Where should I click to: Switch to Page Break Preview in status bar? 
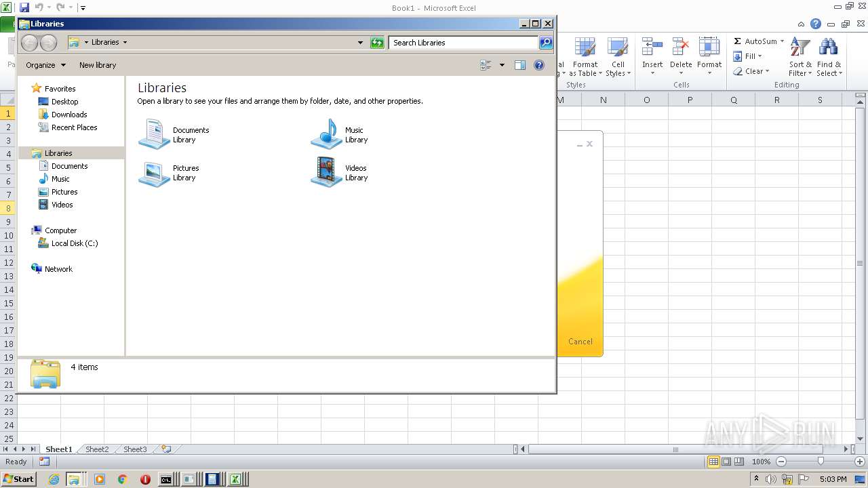(x=739, y=462)
